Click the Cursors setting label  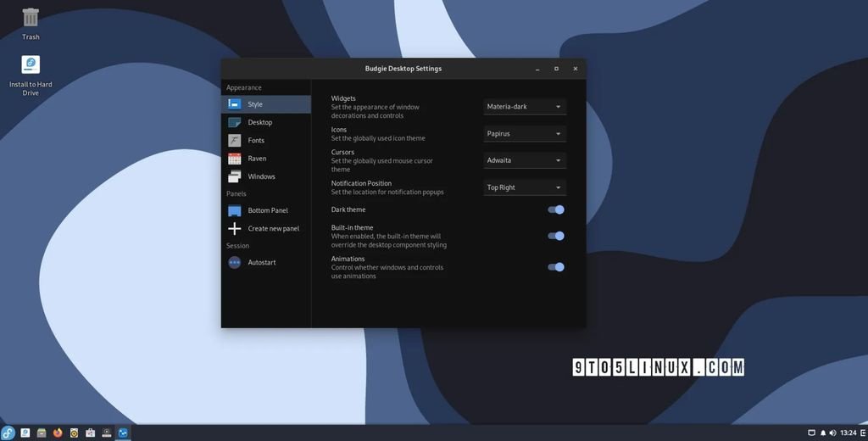(x=342, y=152)
